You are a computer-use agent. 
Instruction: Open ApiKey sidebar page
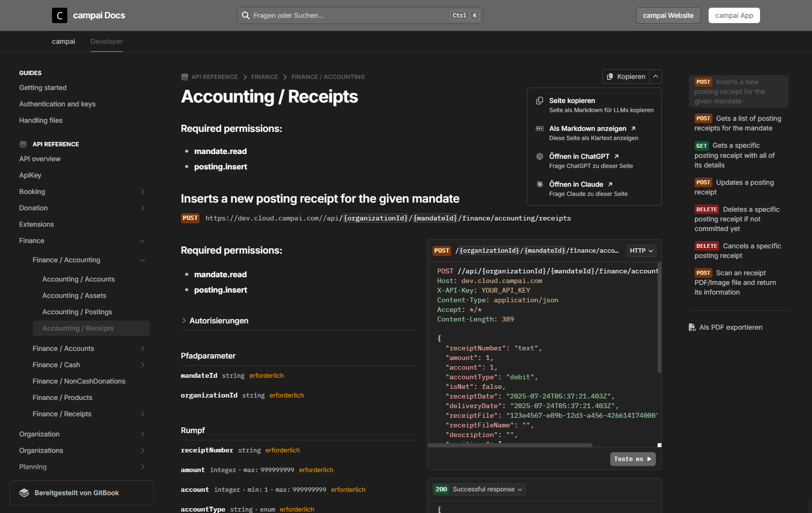coord(30,175)
